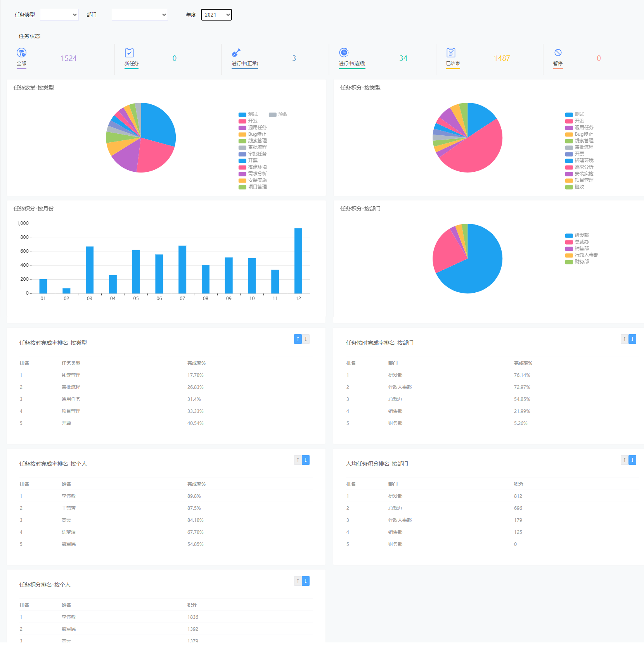Click the 已结束 finished checklist icon

tap(451, 52)
